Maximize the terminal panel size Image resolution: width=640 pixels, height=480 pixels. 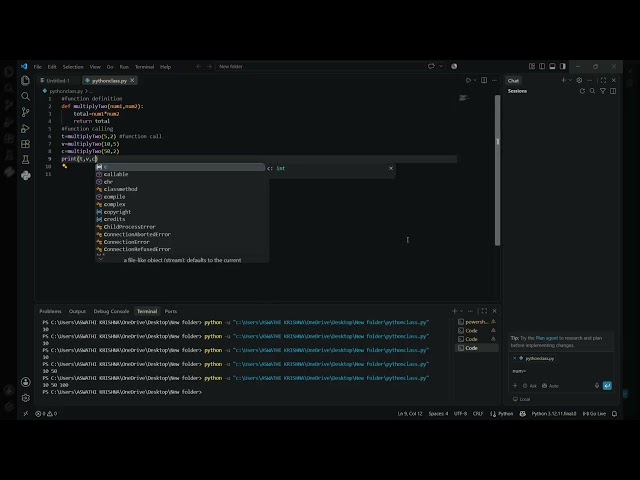484,311
